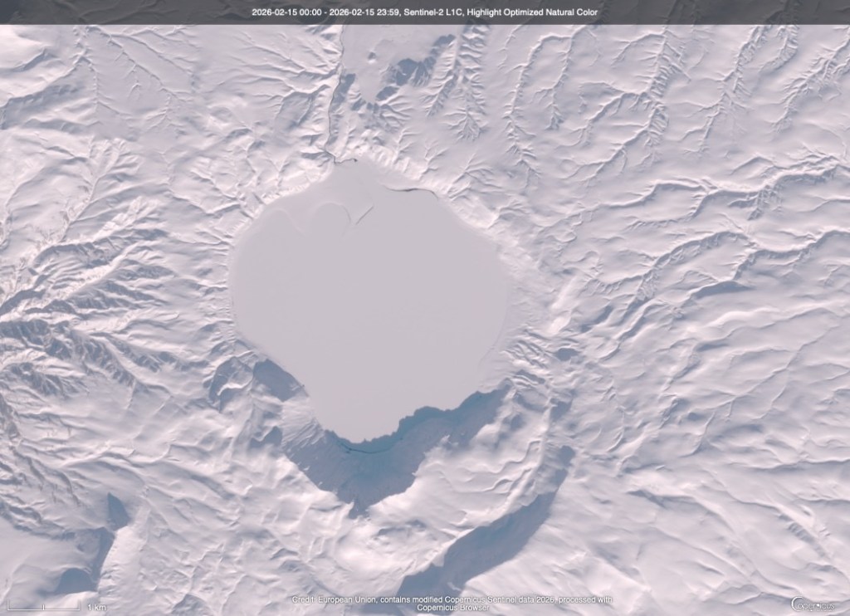Click the 1 km scale label

coord(95,608)
